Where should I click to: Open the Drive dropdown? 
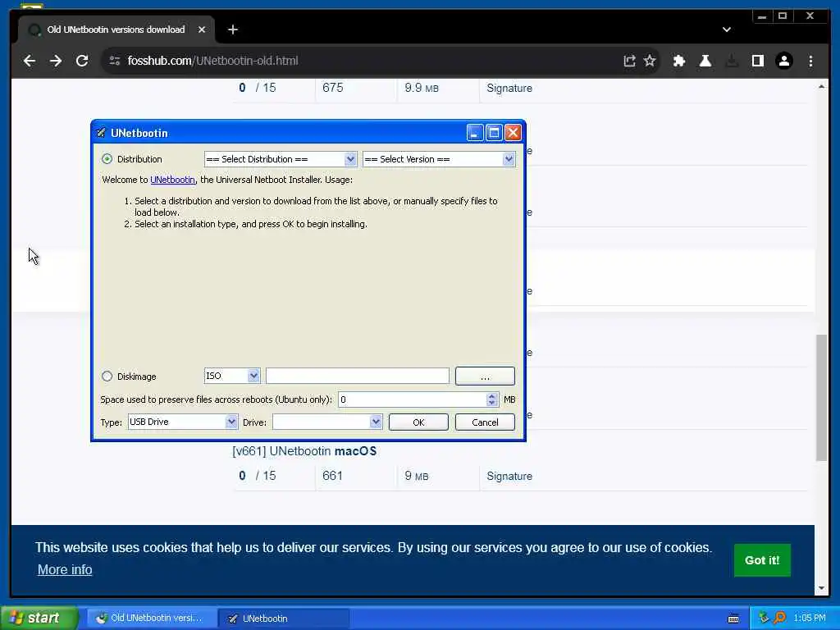pos(327,422)
